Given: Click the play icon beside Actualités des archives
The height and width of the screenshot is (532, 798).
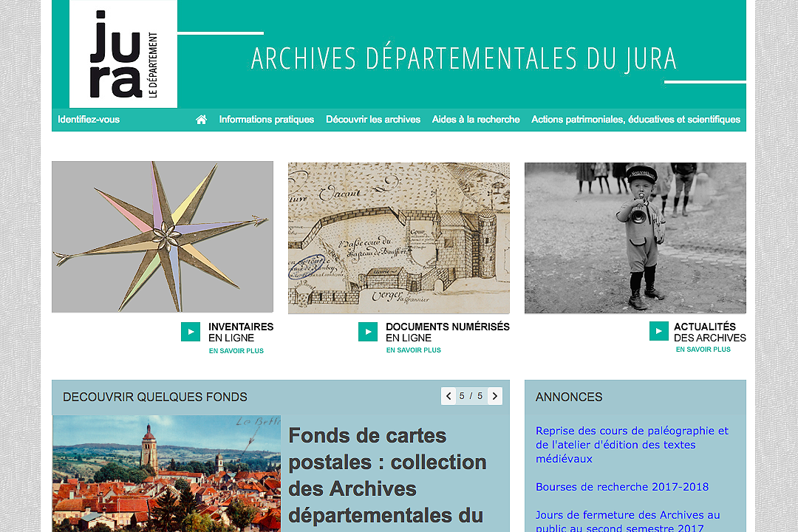Looking at the screenshot, I should pyautogui.click(x=658, y=331).
